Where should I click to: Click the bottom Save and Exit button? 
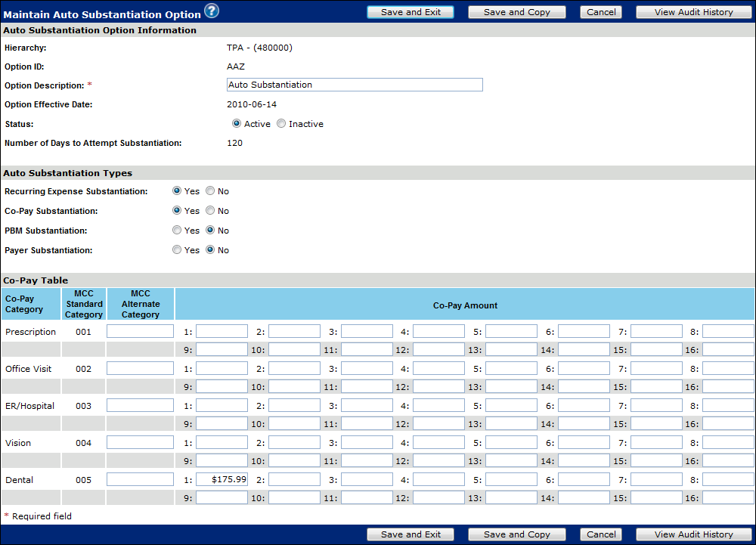[x=411, y=534]
